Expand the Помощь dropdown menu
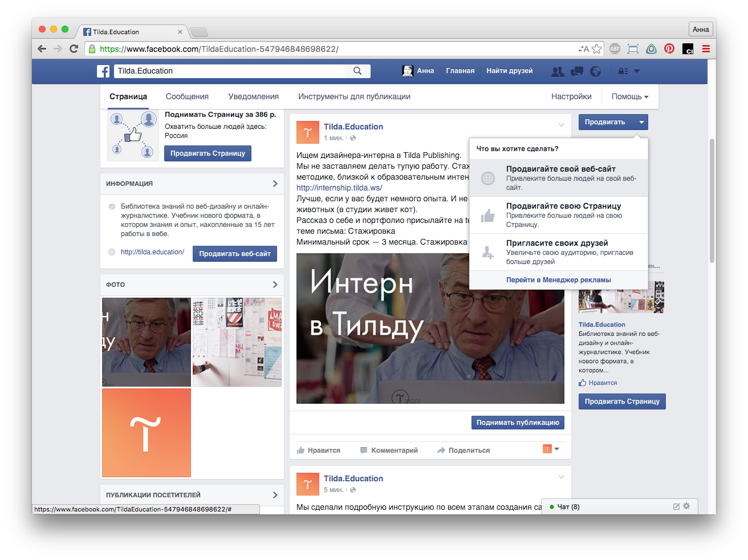This screenshot has width=748, height=560. click(x=629, y=97)
